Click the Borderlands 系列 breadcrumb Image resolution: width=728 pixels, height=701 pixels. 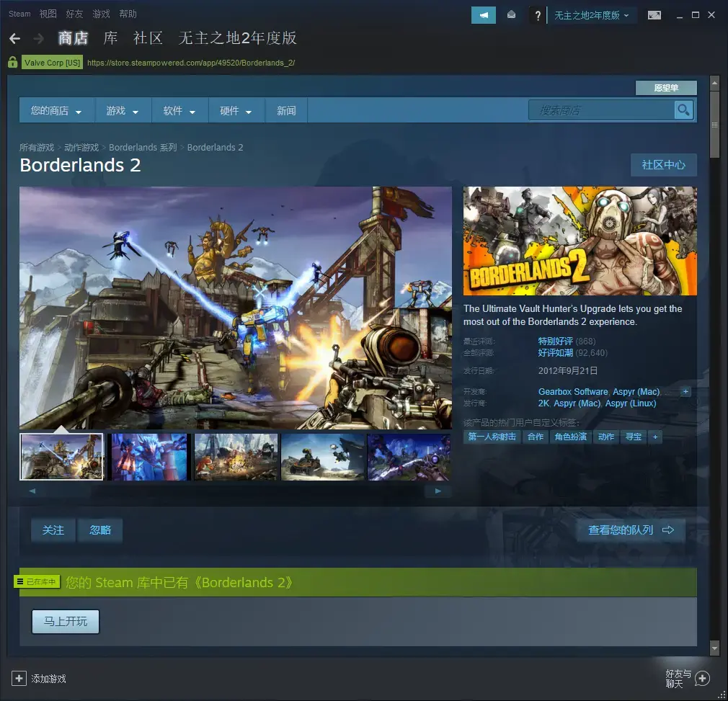point(143,147)
